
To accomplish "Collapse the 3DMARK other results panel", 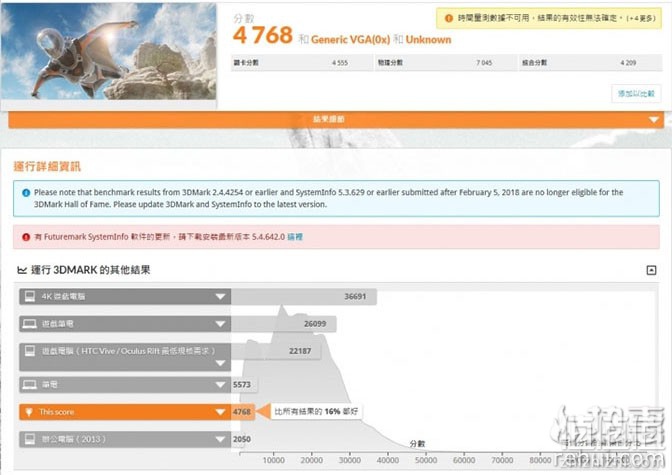I will click(651, 270).
